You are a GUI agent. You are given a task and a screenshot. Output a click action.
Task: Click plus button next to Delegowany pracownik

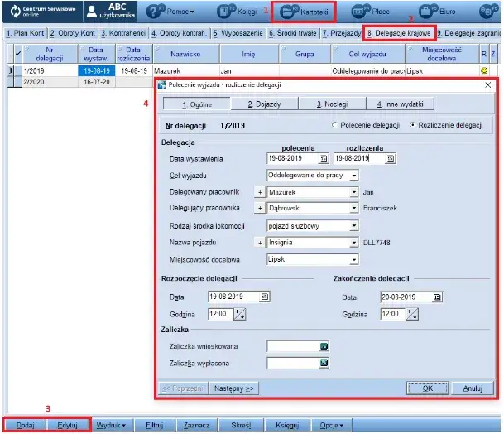pos(259,191)
